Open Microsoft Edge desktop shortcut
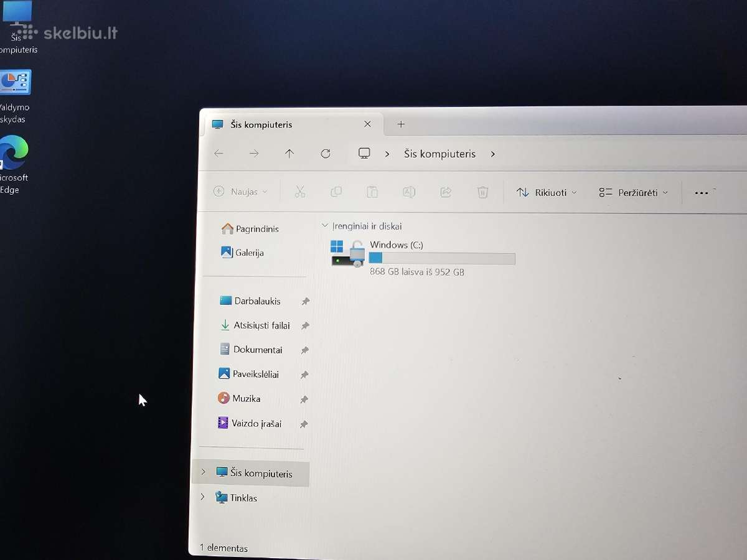Screen dimensions: 747x560 [x=14, y=164]
